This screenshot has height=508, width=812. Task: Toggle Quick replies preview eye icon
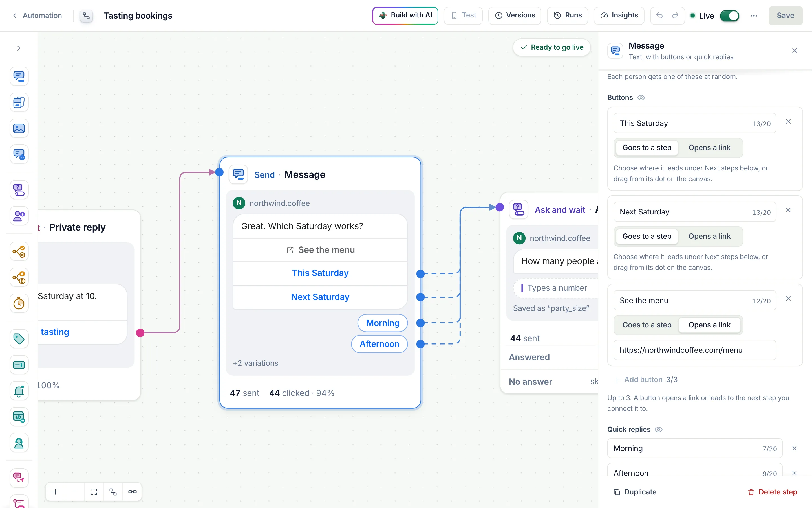[659, 430]
